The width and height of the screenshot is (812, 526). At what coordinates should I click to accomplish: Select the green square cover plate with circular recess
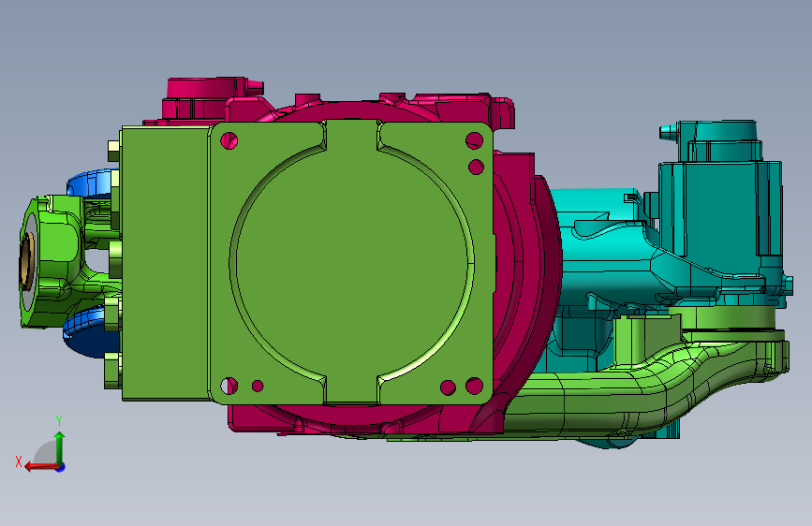tap(350, 262)
